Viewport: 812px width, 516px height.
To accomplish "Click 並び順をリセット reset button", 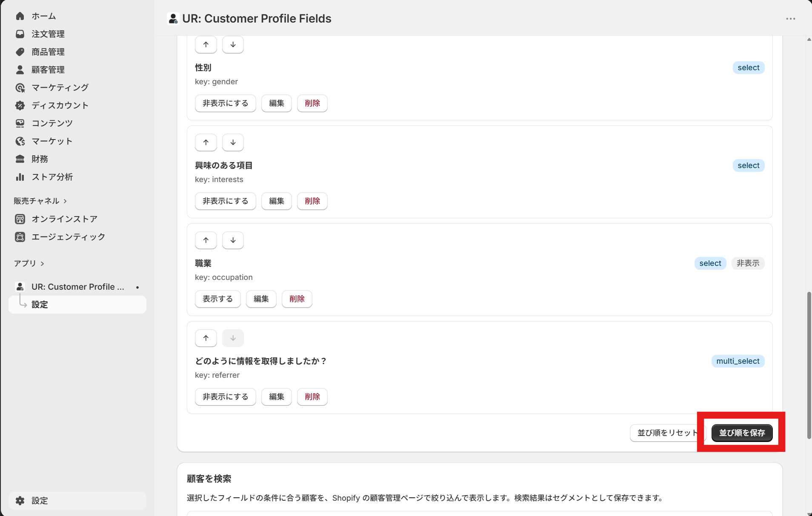I will 667,433.
